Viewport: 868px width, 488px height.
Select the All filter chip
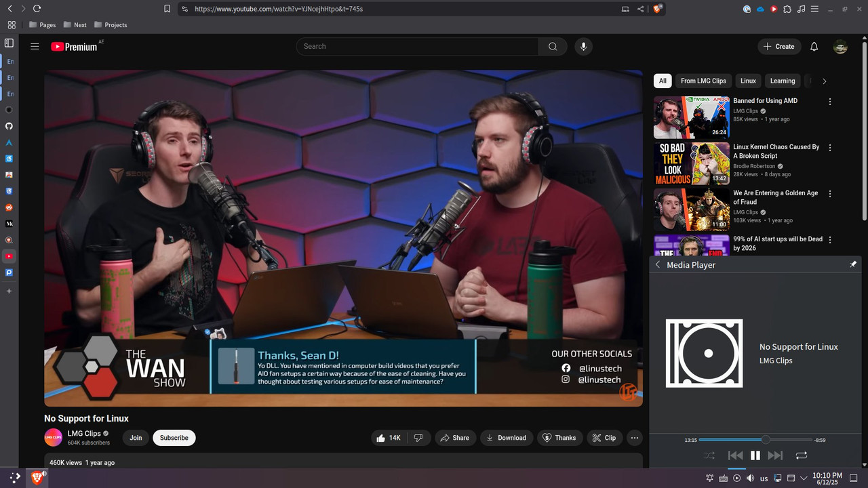click(x=663, y=81)
